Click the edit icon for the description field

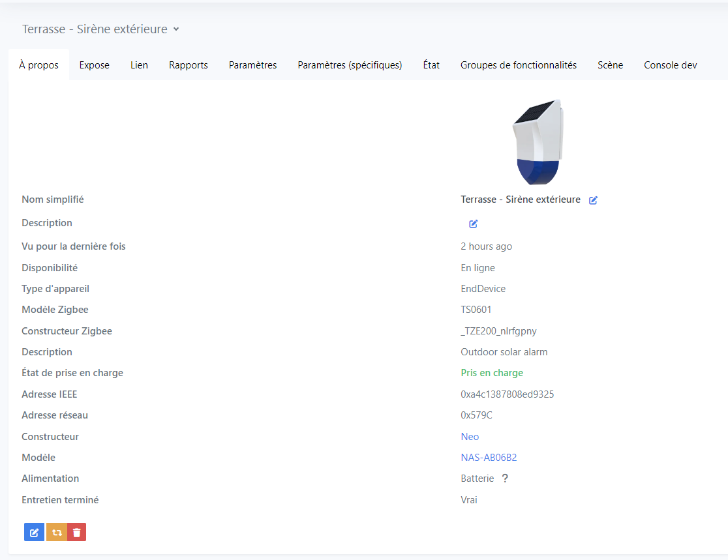[x=474, y=224]
